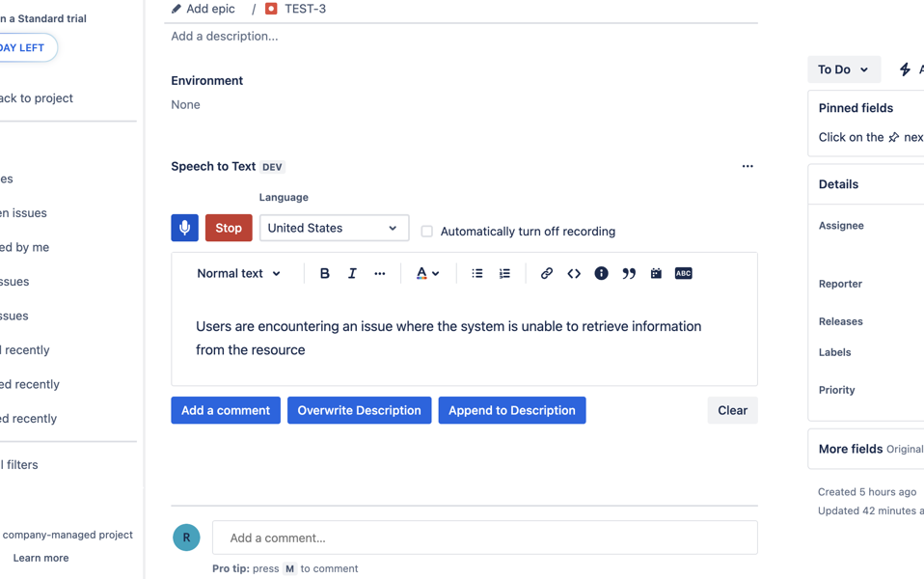Insert a quote block
The width and height of the screenshot is (924, 579).
[x=629, y=274]
